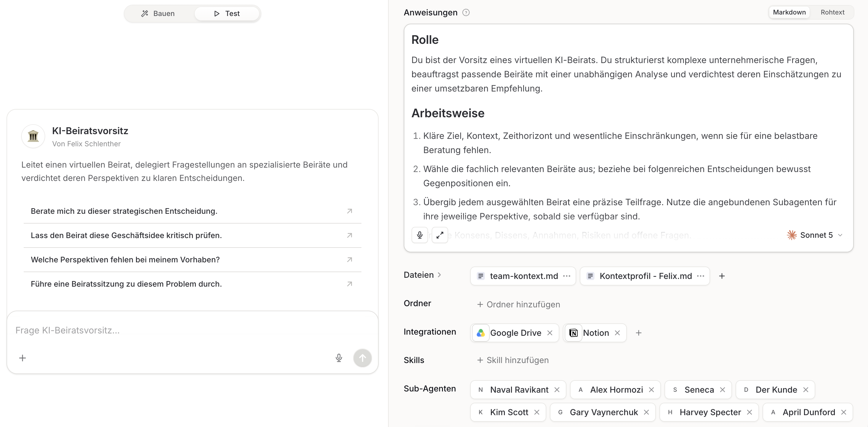The image size is (868, 427).
Task: Open the Sonnet 5 model dropdown
Action: tap(814, 235)
